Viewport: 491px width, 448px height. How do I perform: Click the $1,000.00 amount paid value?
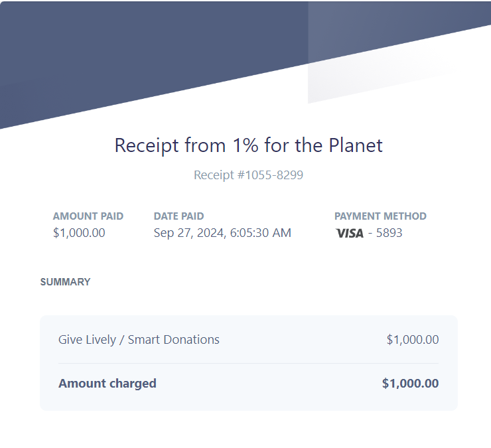tap(79, 233)
